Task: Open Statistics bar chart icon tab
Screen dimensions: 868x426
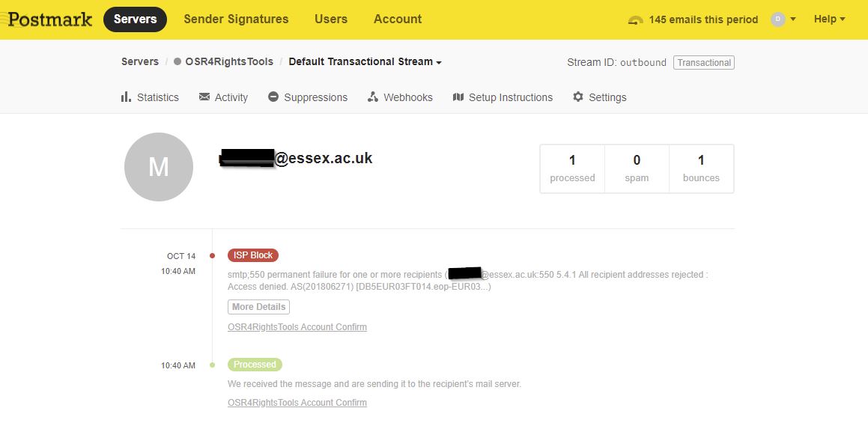Action: pos(126,97)
